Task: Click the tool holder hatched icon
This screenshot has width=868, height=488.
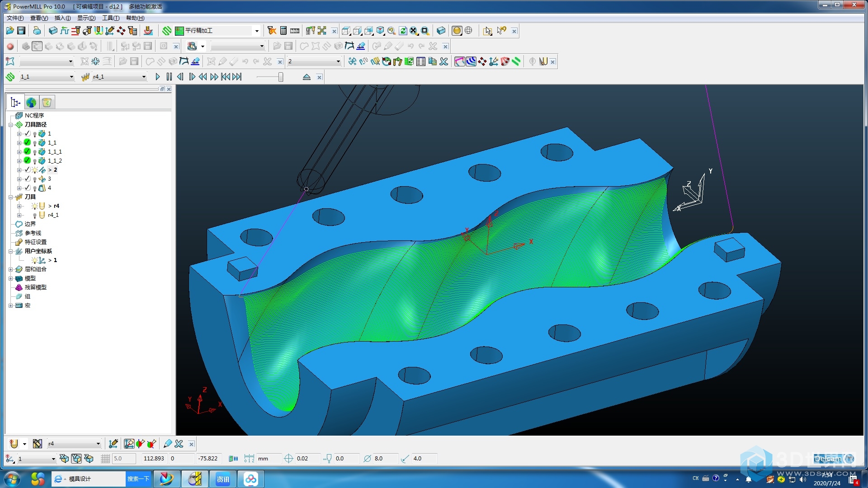Action: [x=38, y=444]
